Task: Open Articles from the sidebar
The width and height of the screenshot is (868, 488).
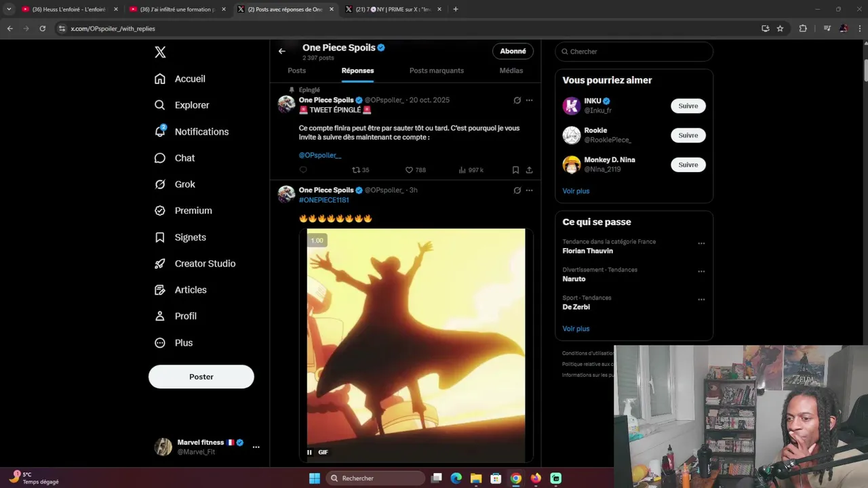Action: click(180, 290)
